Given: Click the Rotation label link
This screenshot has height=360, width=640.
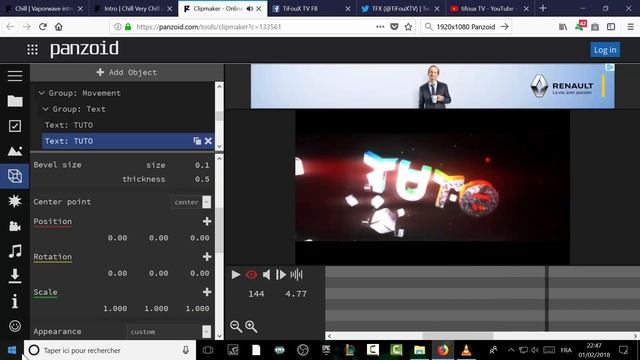Looking at the screenshot, I should coord(53,257).
